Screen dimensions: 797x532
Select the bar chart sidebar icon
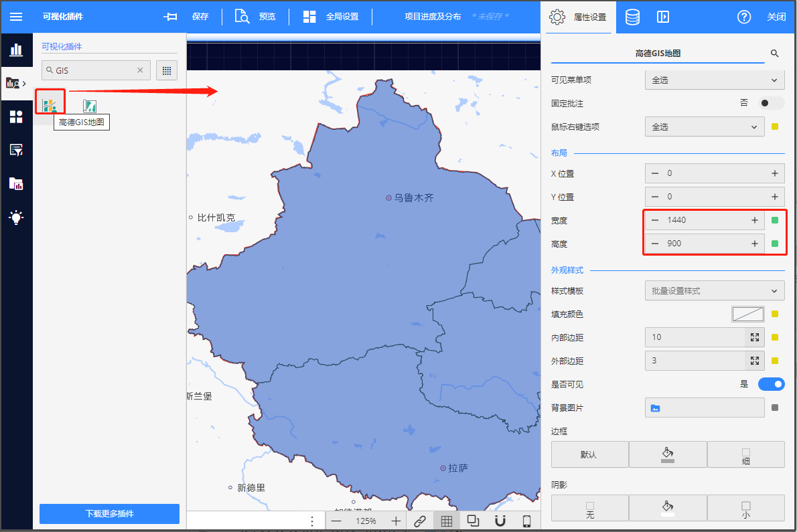tap(16, 50)
